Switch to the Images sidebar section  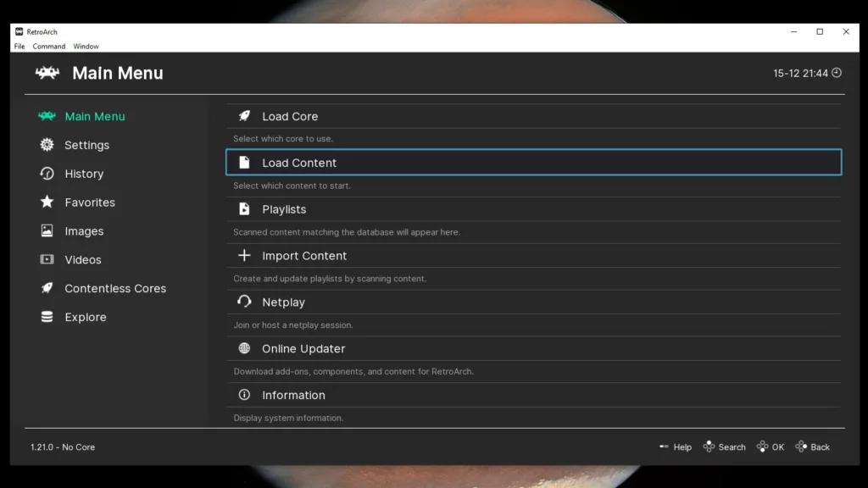coord(83,231)
